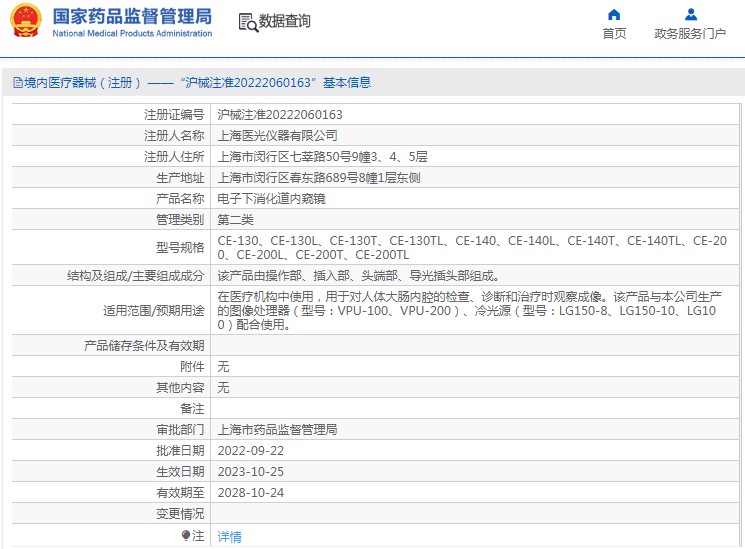Click the document icon before 境内医疗器械

pyautogui.click(x=18, y=83)
